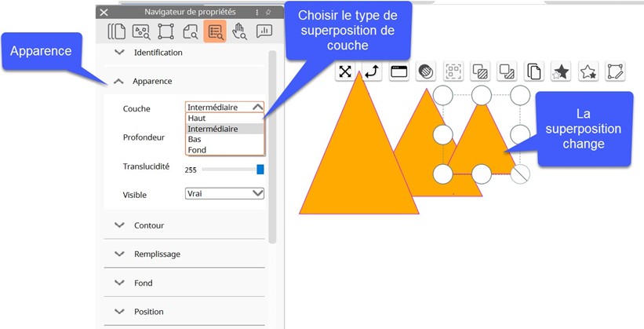Close the Navigateur de propriétés panel
The height and width of the screenshot is (329, 644).
pos(104,13)
